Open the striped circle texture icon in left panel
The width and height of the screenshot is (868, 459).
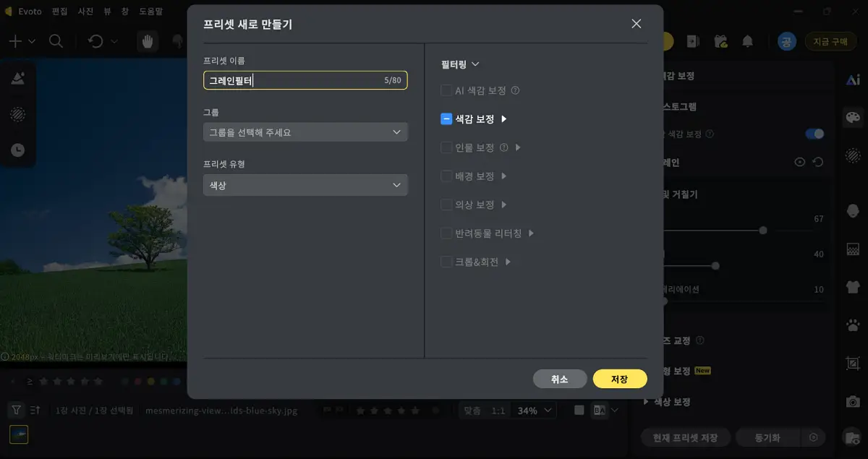pos(18,114)
